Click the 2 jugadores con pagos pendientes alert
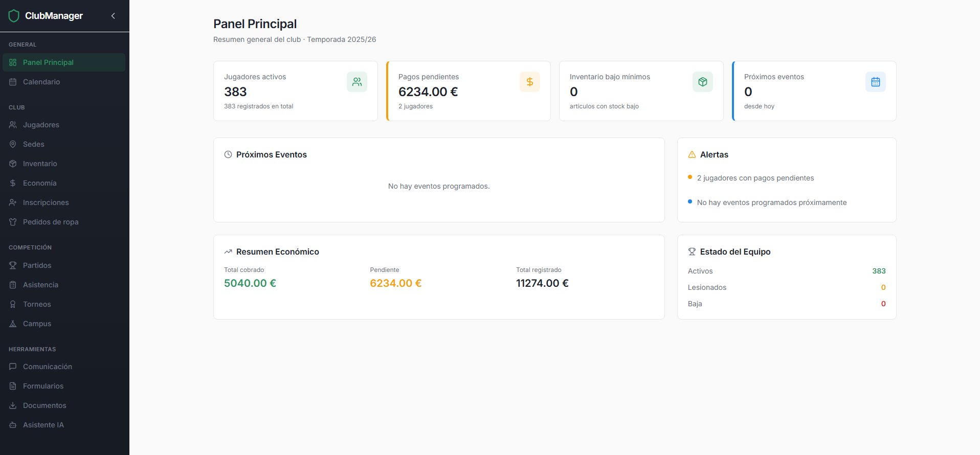This screenshot has width=980, height=455. 755,178
